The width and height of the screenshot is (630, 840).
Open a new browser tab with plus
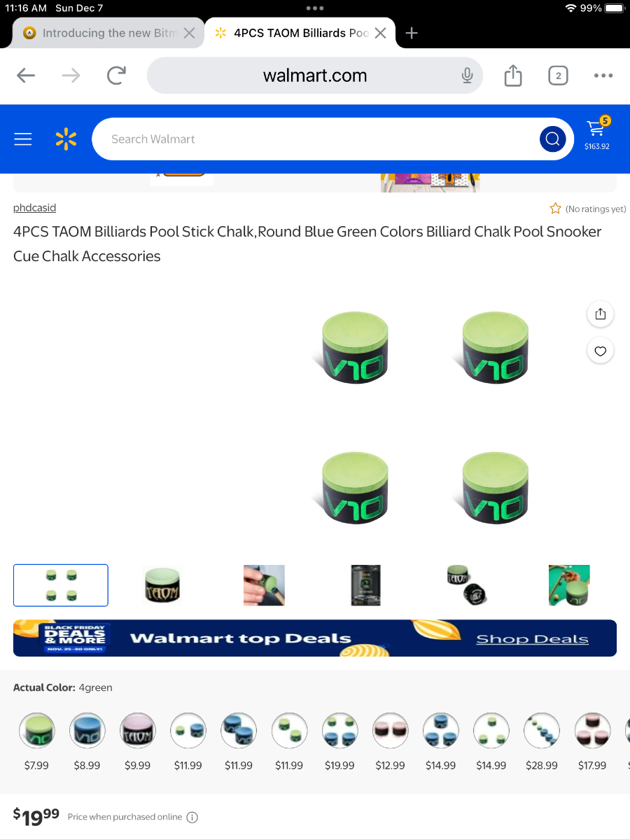[412, 33]
